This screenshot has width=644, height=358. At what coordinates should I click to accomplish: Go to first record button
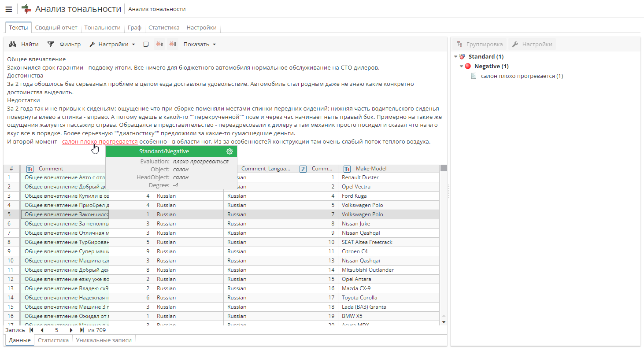tap(31, 330)
